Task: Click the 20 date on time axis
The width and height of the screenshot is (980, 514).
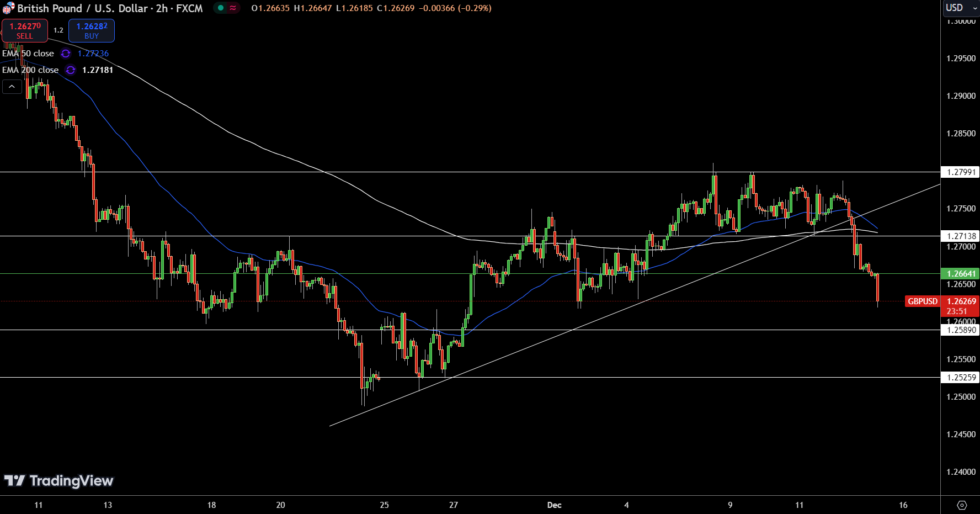Action: coord(280,505)
